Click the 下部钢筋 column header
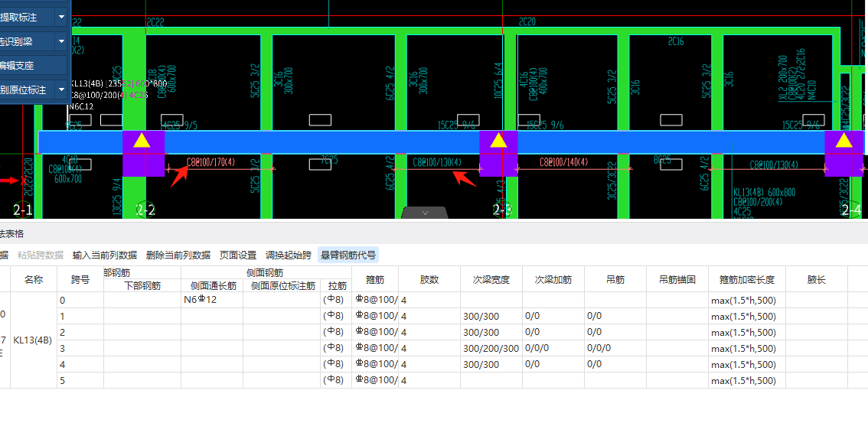 click(x=142, y=286)
